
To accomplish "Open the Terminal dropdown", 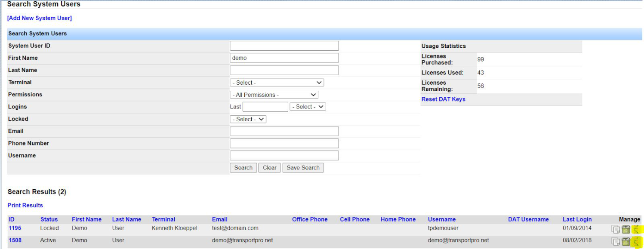I will [277, 83].
